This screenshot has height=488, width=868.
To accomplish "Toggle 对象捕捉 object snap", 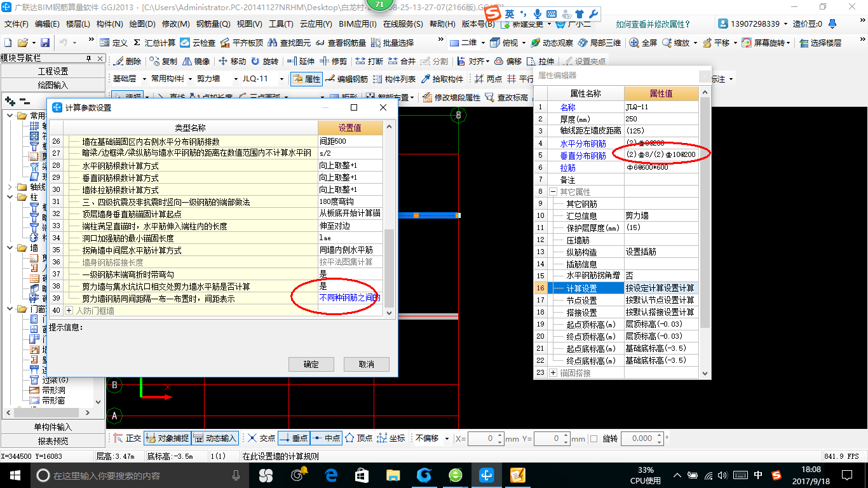I will coord(166,438).
